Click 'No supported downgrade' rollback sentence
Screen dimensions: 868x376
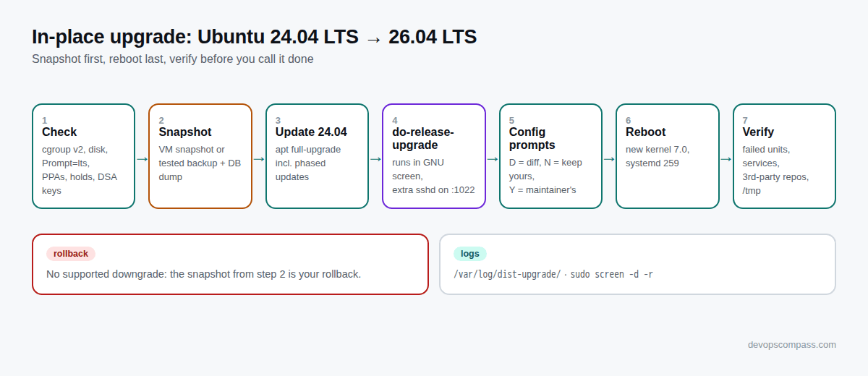[x=203, y=274]
